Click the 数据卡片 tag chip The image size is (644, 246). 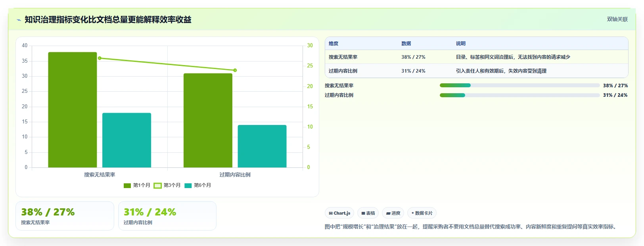coord(422,213)
